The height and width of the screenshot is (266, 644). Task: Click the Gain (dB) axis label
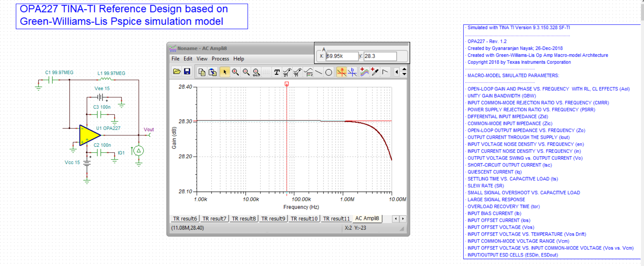(174, 138)
